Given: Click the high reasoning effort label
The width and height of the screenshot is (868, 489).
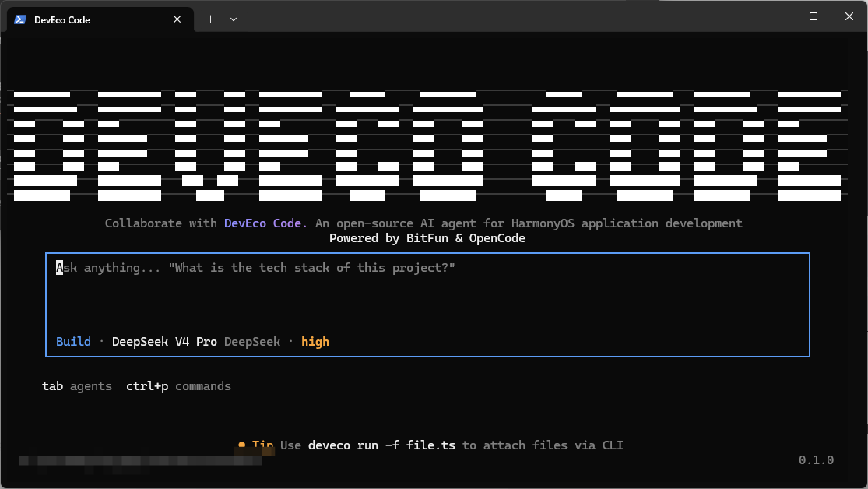Looking at the screenshot, I should tap(315, 342).
